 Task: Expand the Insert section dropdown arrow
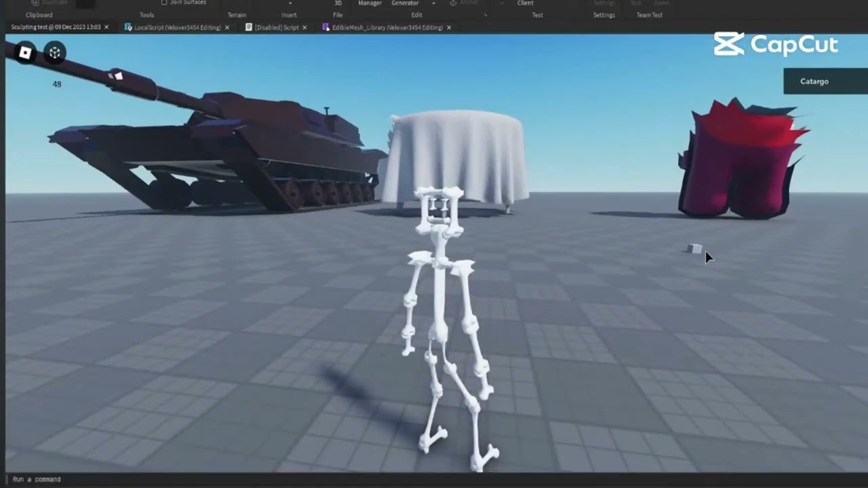[x=290, y=3]
